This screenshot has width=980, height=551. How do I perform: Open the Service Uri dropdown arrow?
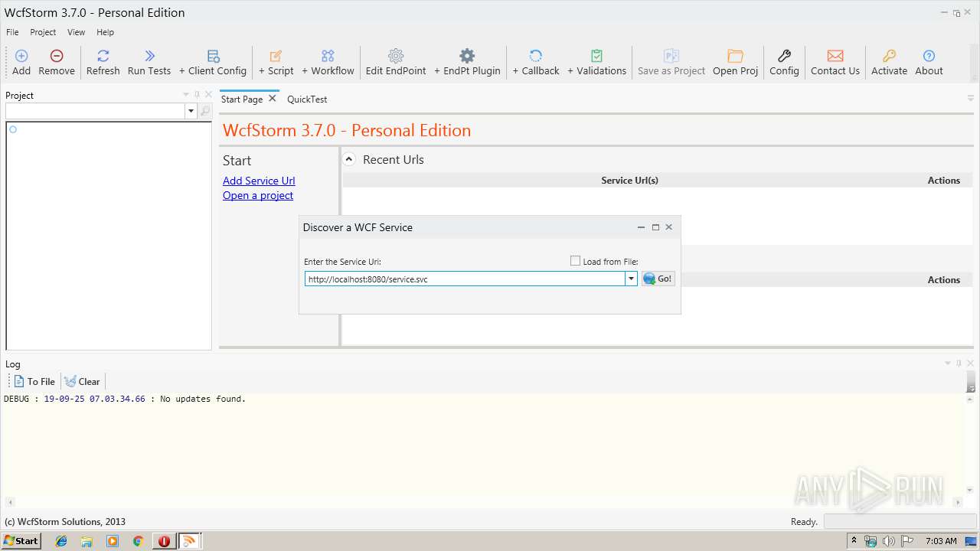coord(632,279)
